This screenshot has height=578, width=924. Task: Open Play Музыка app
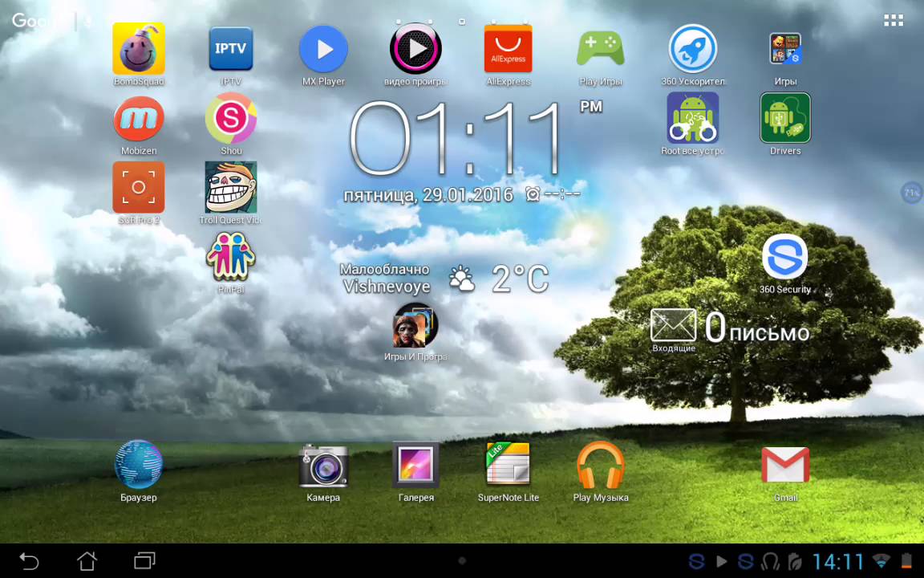point(601,464)
